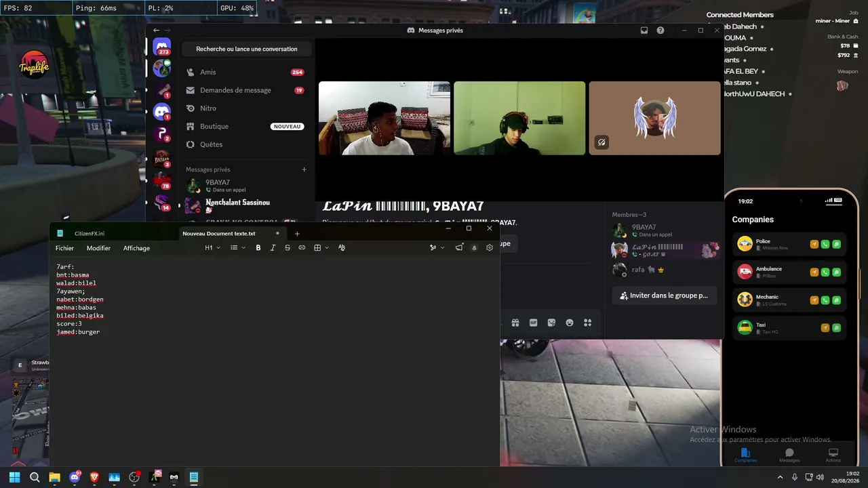Select member 9BAYA7 in the members list
868x488 pixels.
point(665,230)
